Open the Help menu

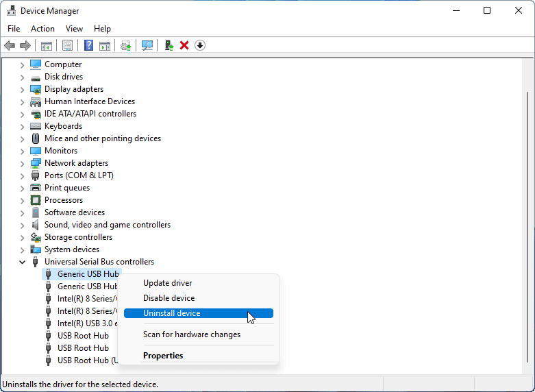(102, 29)
